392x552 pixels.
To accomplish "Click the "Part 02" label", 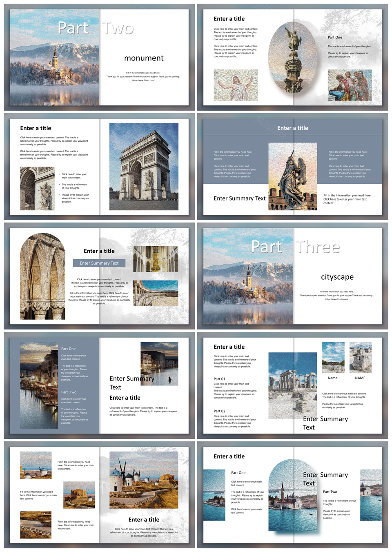I will click(x=220, y=412).
